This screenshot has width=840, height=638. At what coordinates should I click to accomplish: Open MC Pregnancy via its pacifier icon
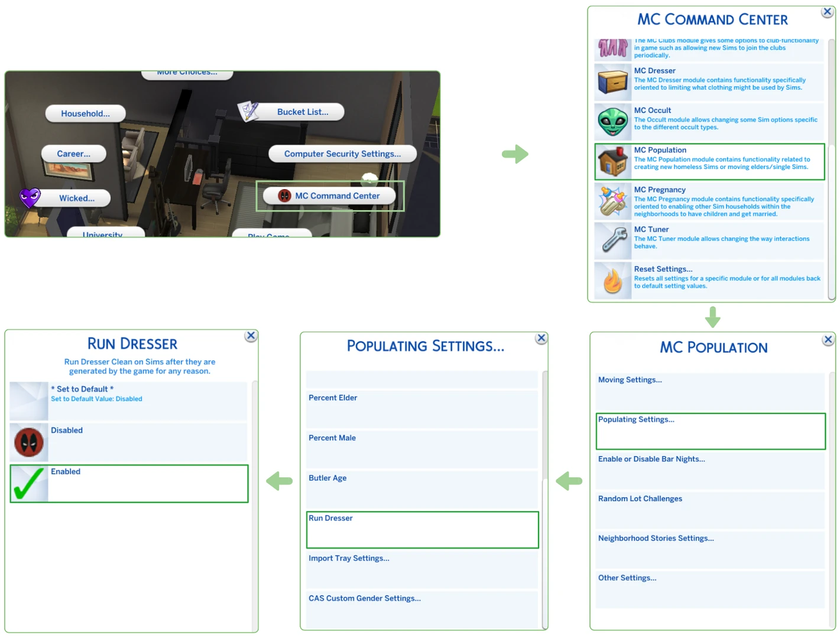point(612,201)
